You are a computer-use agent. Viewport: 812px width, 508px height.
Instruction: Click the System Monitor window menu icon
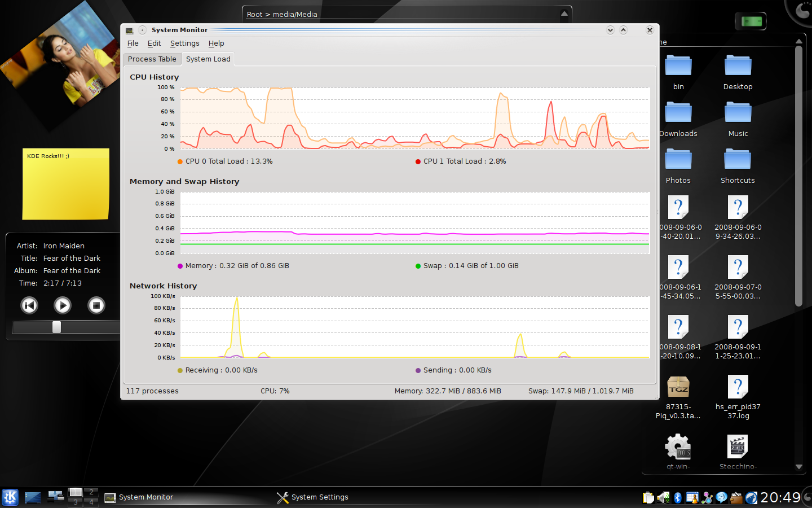click(130, 30)
